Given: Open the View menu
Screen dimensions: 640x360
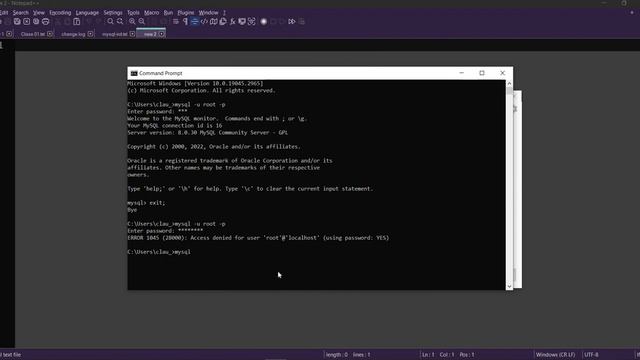Looking at the screenshot, I should 39,13.
